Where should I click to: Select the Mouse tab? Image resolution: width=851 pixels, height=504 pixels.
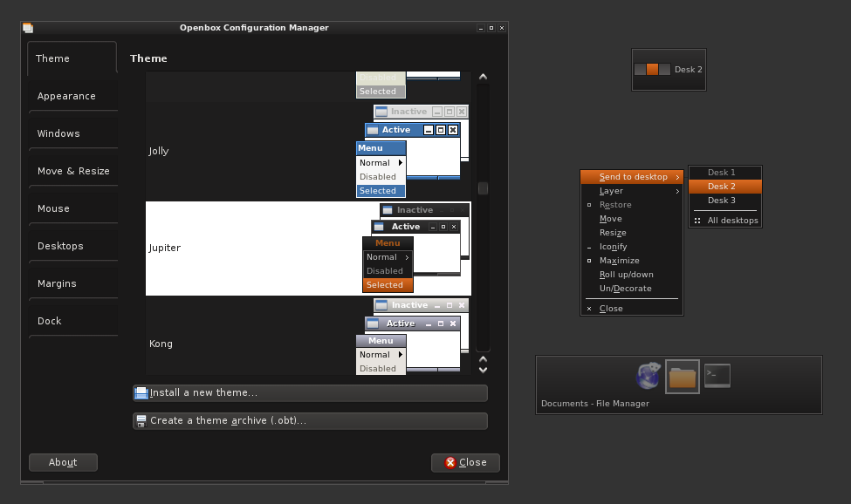tap(73, 208)
